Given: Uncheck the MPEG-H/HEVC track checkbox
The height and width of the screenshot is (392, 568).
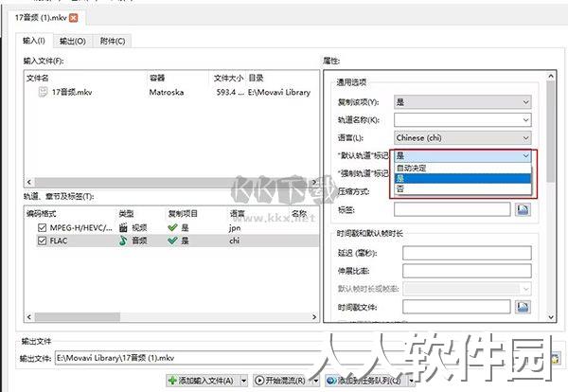Looking at the screenshot, I should point(42,227).
